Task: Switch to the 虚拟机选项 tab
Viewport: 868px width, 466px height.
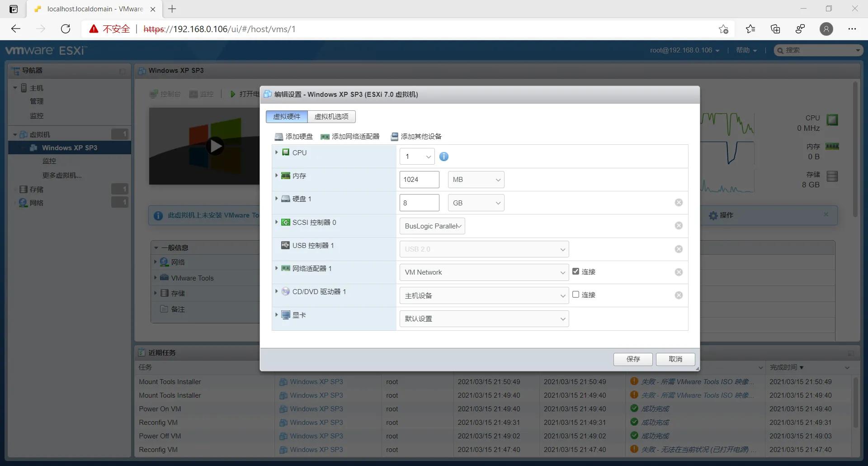Action: tap(331, 116)
